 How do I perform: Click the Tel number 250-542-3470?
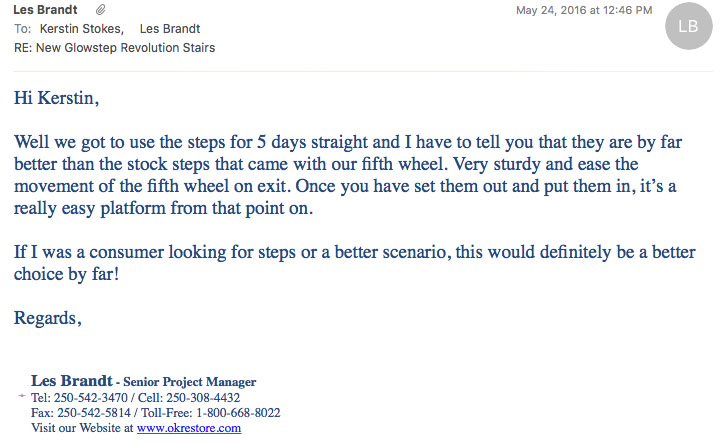[x=90, y=398]
